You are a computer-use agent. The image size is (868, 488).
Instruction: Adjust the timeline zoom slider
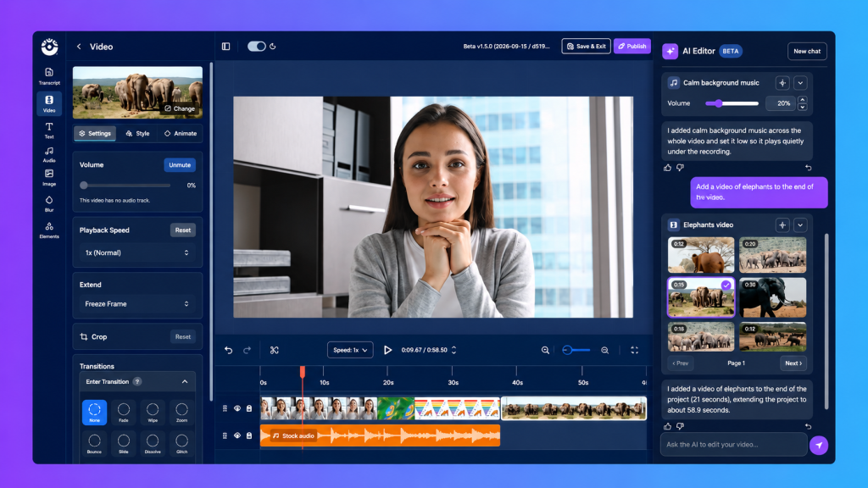576,350
